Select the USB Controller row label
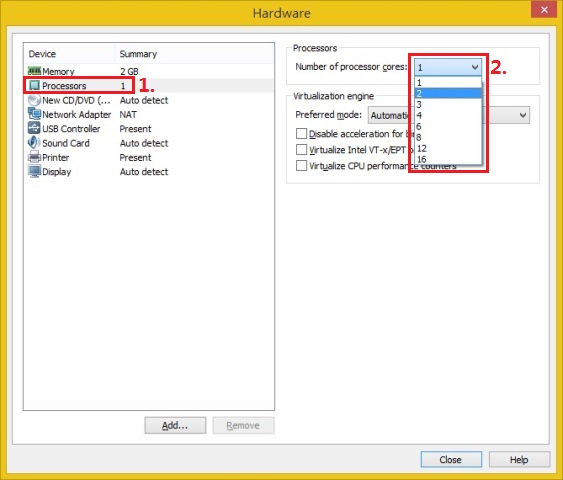563x480 pixels. pyautogui.click(x=71, y=129)
